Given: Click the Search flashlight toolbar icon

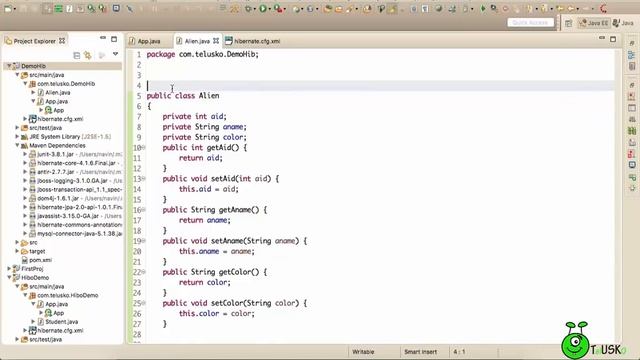Looking at the screenshot, I should 349,9.
